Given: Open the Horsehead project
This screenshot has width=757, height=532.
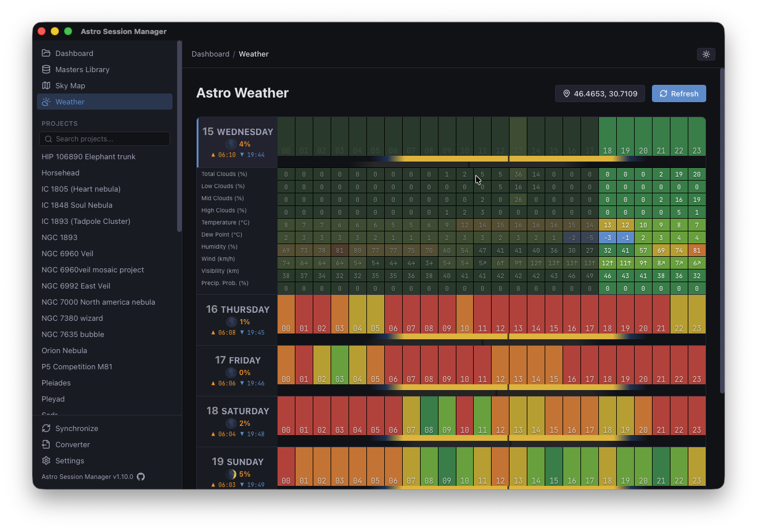Looking at the screenshot, I should point(61,173).
